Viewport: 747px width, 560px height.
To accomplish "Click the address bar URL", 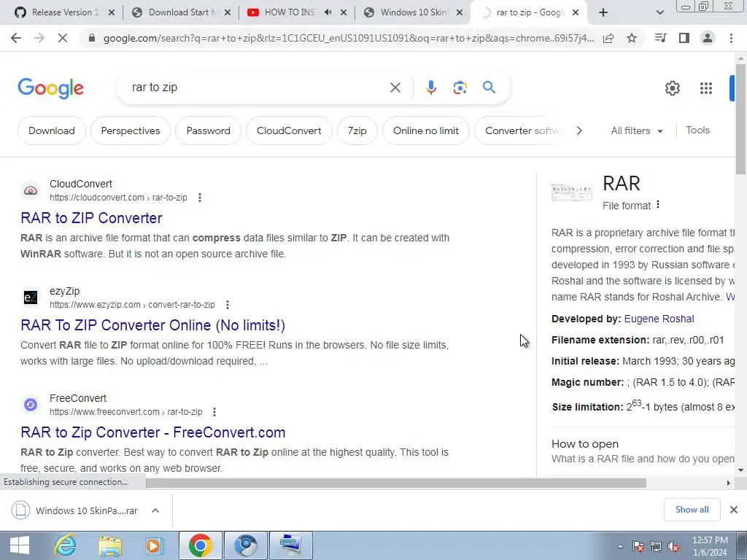I will (x=349, y=38).
